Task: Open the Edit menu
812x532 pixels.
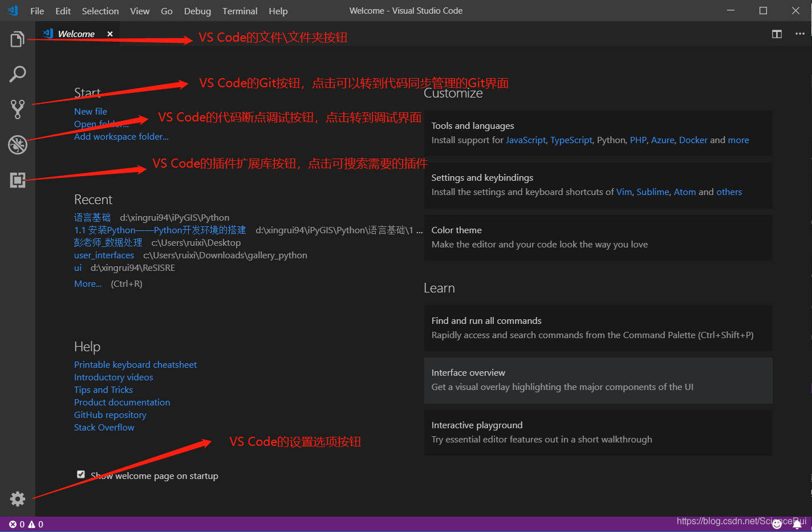Action: [x=63, y=11]
